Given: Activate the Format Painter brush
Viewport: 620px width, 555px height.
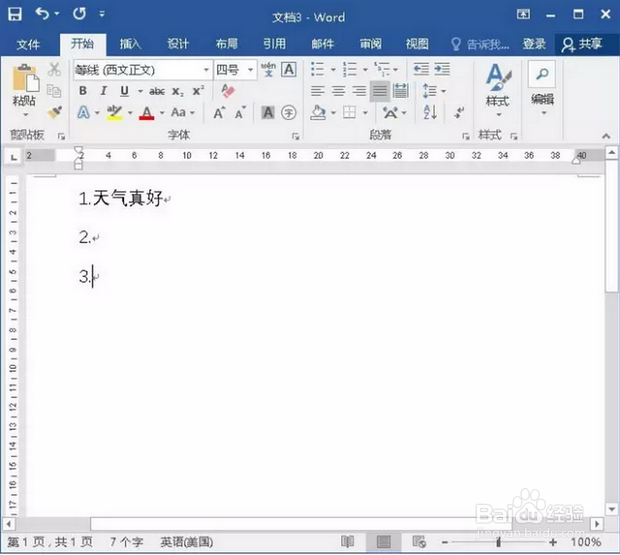Looking at the screenshot, I should [x=55, y=112].
